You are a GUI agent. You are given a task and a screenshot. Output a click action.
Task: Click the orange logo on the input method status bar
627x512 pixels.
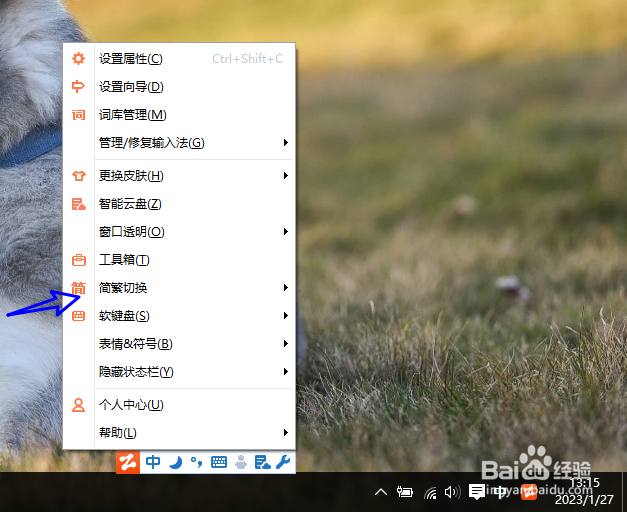(x=128, y=462)
